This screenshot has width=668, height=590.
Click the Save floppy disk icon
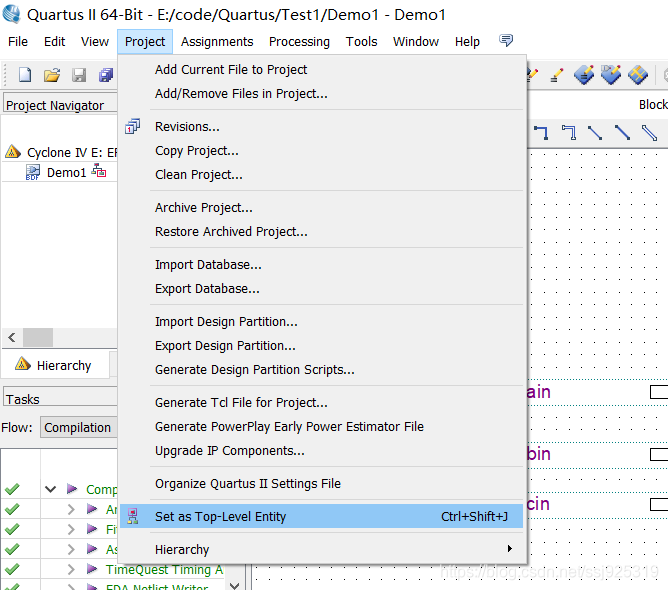pyautogui.click(x=79, y=75)
